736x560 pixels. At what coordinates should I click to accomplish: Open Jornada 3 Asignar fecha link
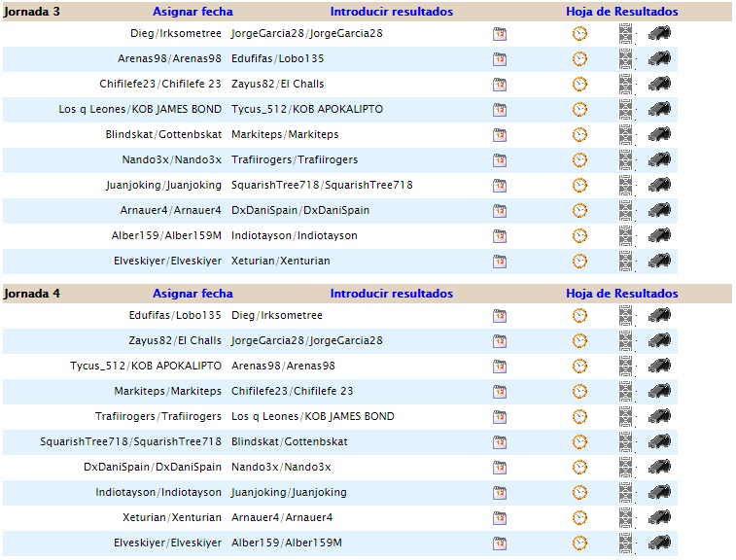point(193,12)
